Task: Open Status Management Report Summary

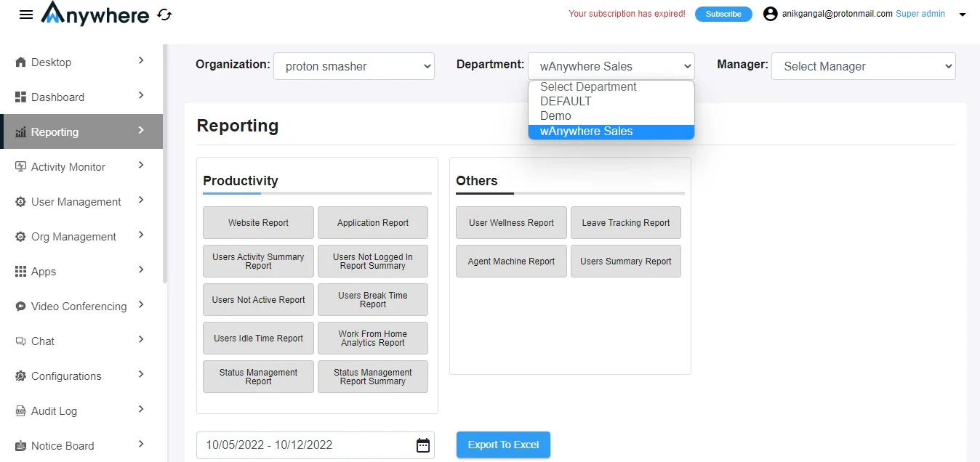Action: [373, 377]
